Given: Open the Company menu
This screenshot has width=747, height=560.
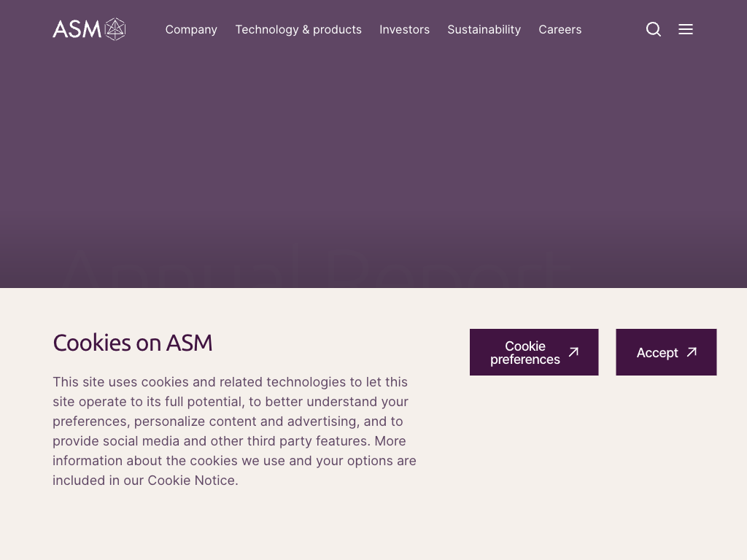Looking at the screenshot, I should click(191, 29).
